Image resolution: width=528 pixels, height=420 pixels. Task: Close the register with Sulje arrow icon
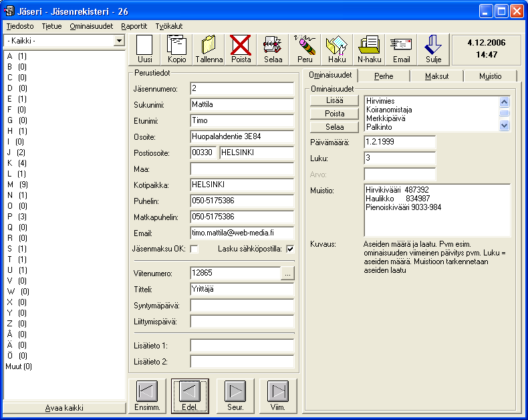pyautogui.click(x=433, y=49)
